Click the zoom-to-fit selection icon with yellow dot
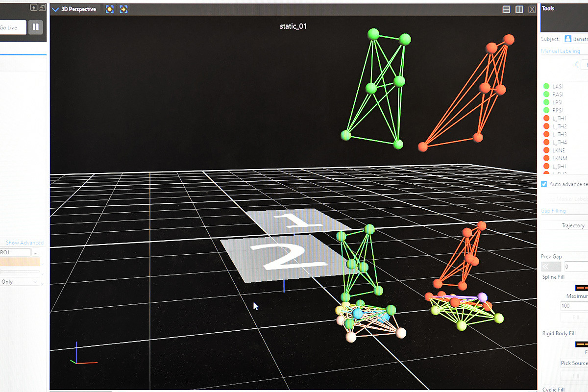 tap(110, 9)
